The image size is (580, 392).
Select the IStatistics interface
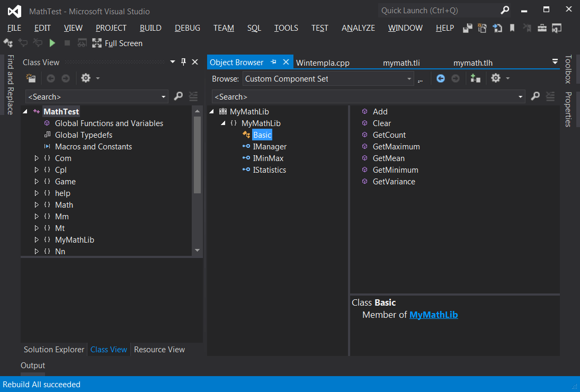tap(269, 170)
